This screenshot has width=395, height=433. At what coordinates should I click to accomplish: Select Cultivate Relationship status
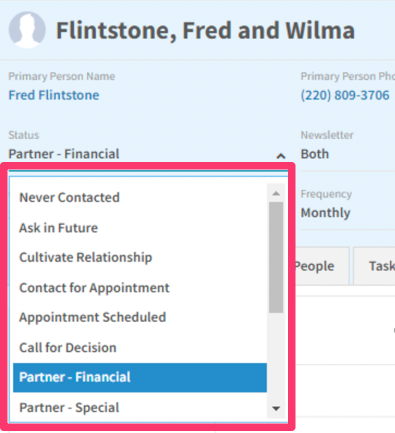tap(140, 257)
